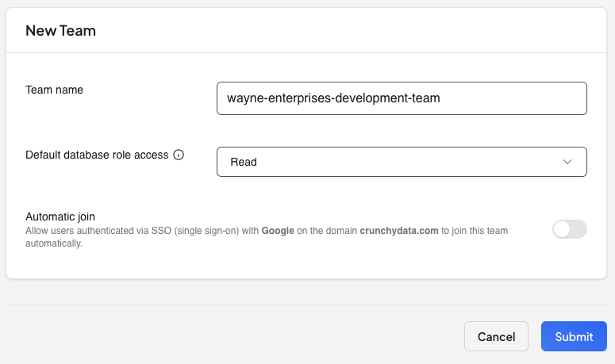Click the info icon beside database role access
The height and width of the screenshot is (364, 615).
point(179,155)
